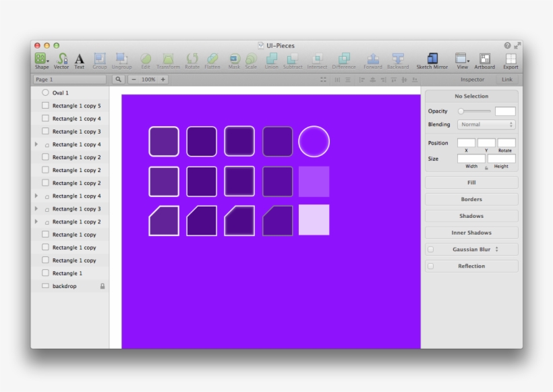Select the Shape tool
553x392 pixels.
[40, 59]
